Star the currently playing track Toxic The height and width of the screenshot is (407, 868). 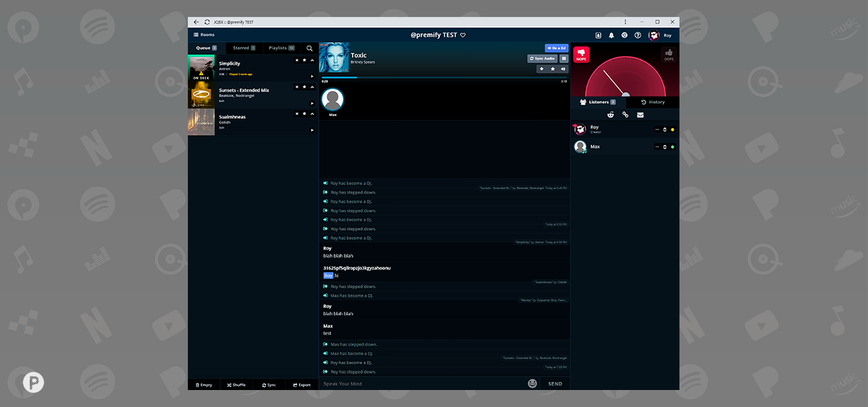click(x=553, y=69)
